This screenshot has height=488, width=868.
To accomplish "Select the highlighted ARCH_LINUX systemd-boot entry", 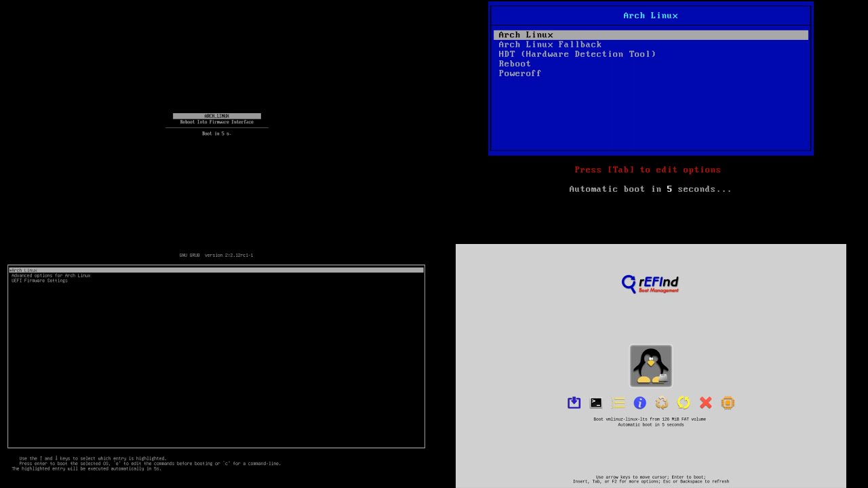I will click(x=217, y=116).
